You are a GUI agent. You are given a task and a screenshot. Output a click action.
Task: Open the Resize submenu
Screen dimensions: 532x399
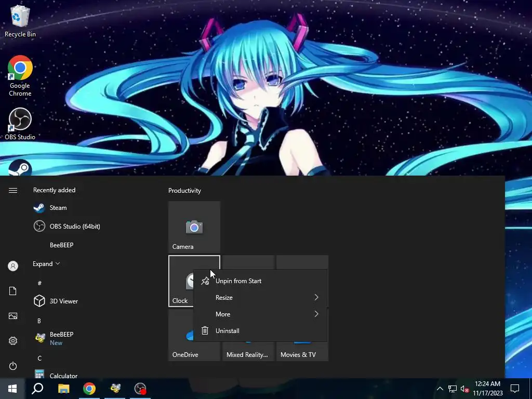260,298
